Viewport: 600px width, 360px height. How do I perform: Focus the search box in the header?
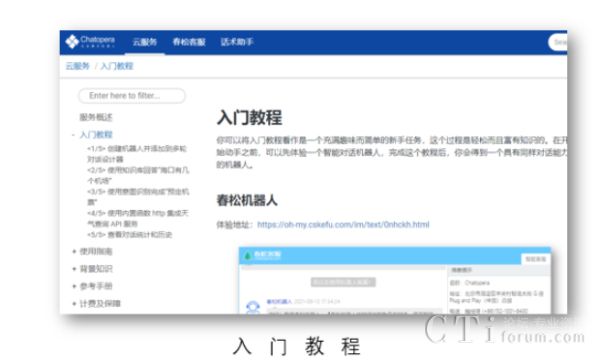[x=558, y=42]
